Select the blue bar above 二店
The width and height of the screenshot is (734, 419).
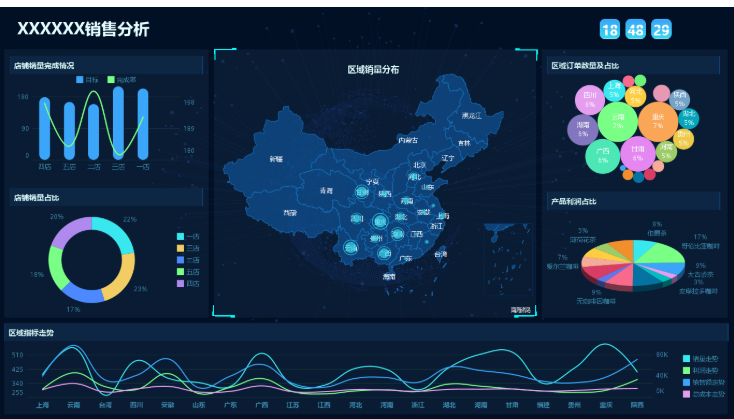point(94,132)
